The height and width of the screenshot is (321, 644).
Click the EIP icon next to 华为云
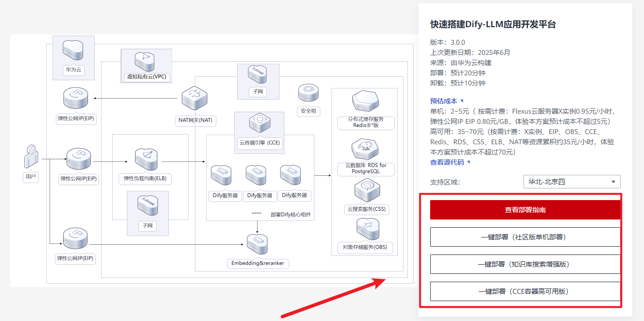click(76, 99)
